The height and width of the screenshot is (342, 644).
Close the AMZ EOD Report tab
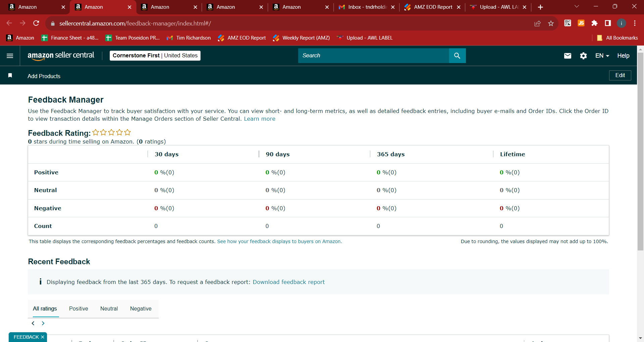click(459, 7)
